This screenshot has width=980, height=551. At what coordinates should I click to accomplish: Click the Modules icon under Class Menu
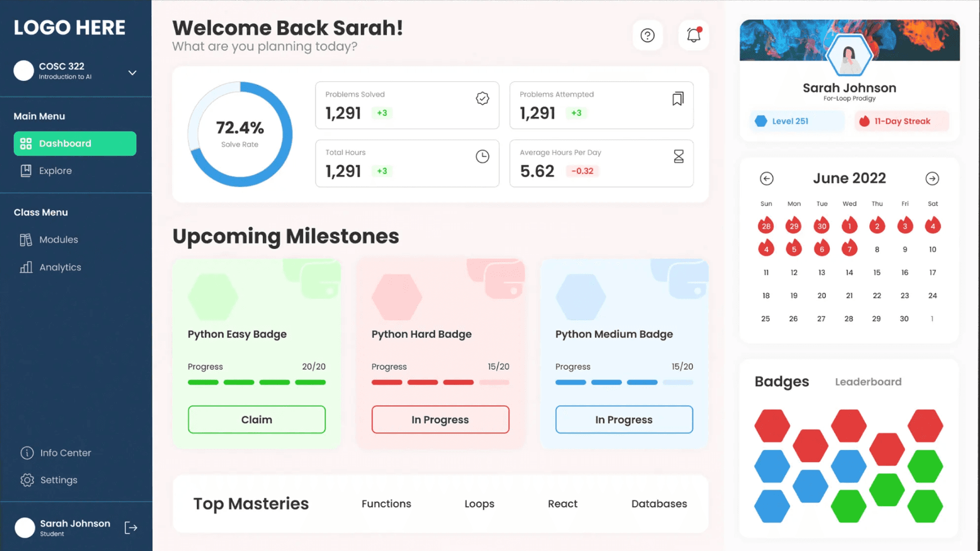tap(25, 239)
